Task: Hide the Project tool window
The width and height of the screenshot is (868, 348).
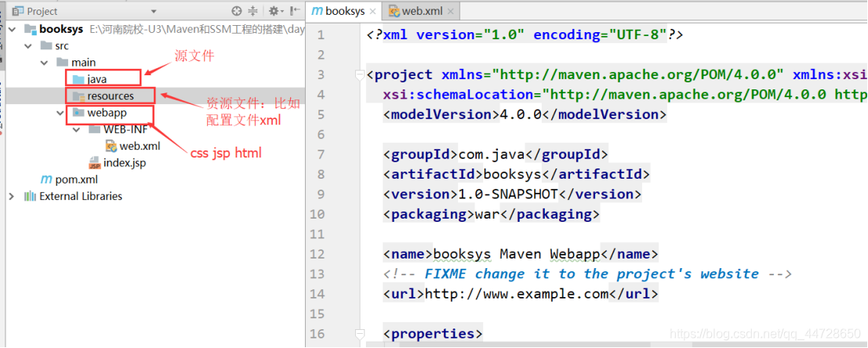Action: (295, 11)
